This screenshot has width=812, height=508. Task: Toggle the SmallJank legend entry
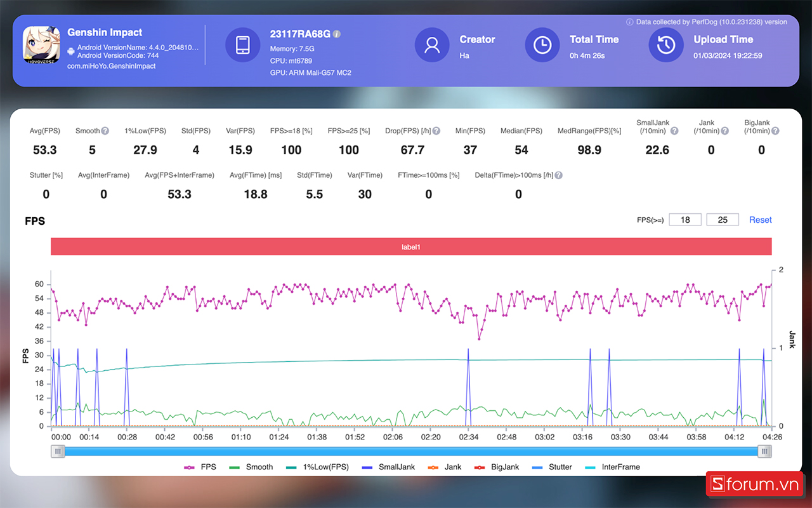coord(388,467)
